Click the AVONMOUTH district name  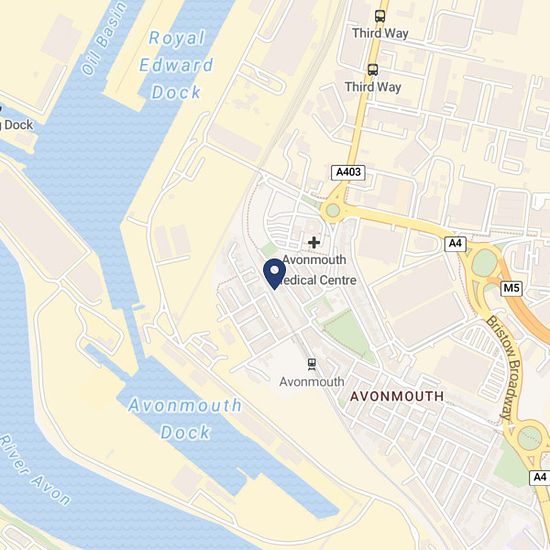click(397, 396)
